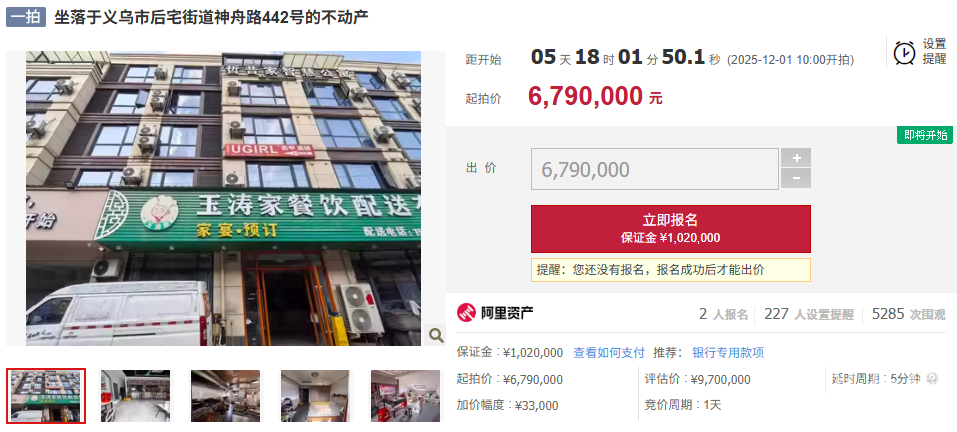Click the alarm clock reminder icon
957x432 pixels.
[x=905, y=52]
